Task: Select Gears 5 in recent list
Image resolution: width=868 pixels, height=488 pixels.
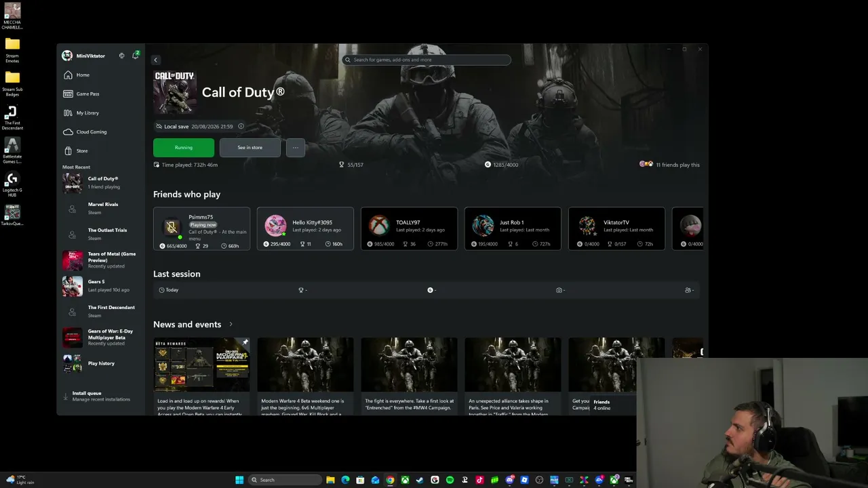Action: coord(100,286)
